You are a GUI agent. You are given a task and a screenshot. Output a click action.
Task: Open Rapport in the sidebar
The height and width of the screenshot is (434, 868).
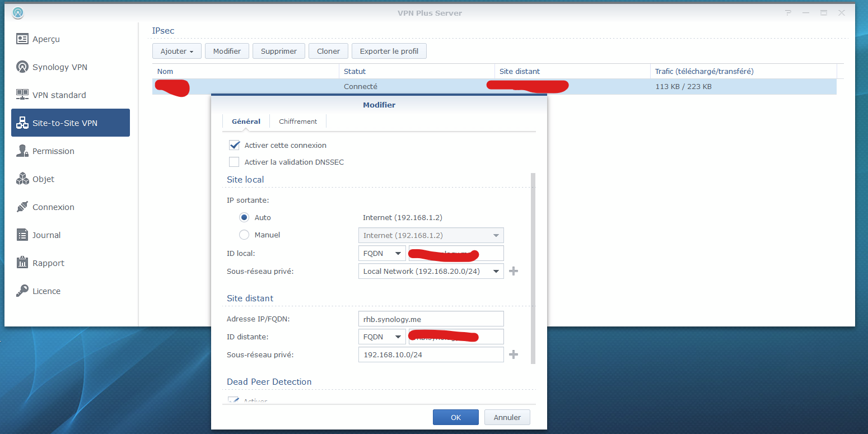pos(71,263)
